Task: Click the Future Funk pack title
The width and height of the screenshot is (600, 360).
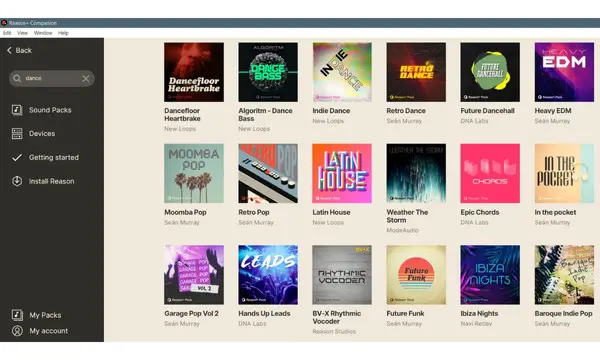Action: pos(405,313)
